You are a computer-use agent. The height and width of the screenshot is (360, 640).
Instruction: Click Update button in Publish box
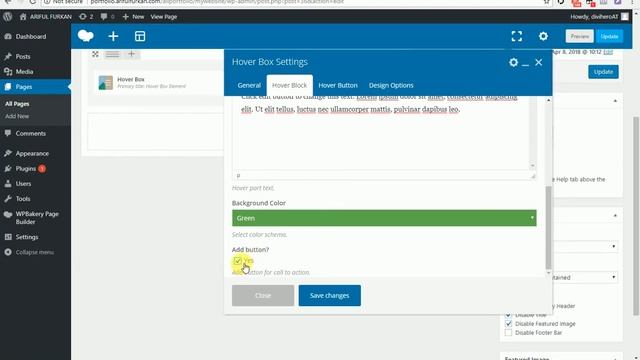(x=603, y=72)
